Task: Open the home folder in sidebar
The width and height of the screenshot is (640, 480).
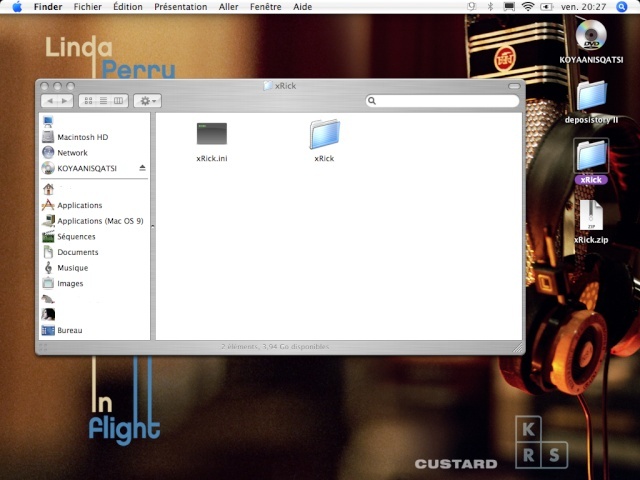Action: pyautogui.click(x=48, y=189)
